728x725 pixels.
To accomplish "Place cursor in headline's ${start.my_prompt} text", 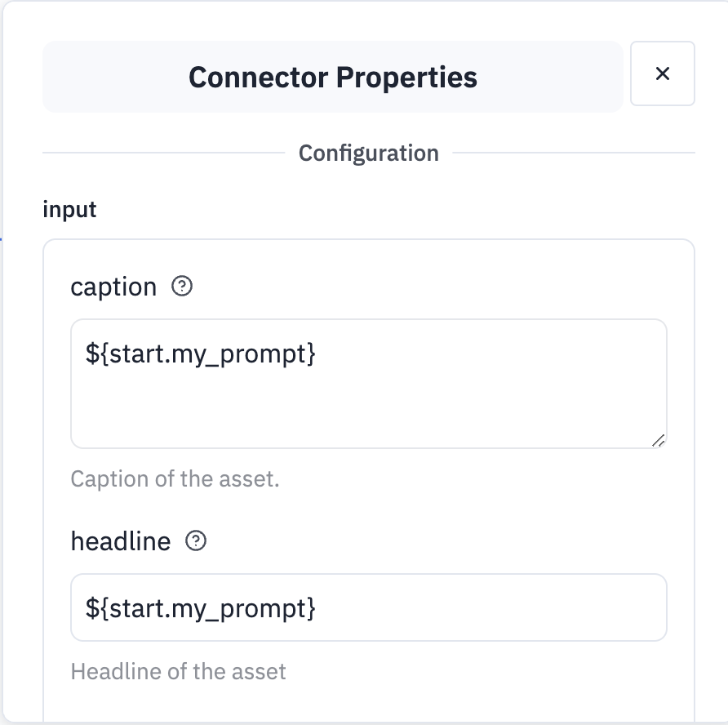I will click(x=201, y=608).
